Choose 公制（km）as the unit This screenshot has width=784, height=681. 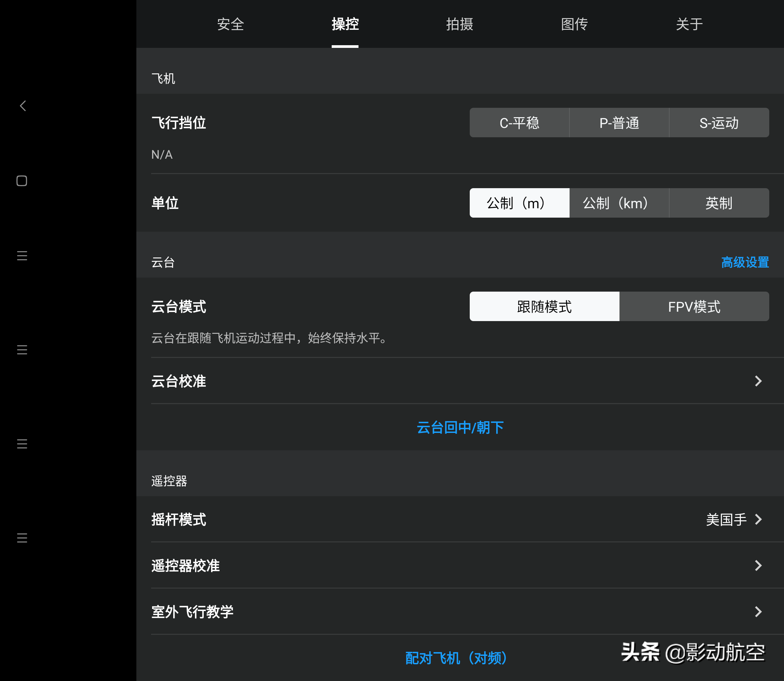[x=619, y=203]
